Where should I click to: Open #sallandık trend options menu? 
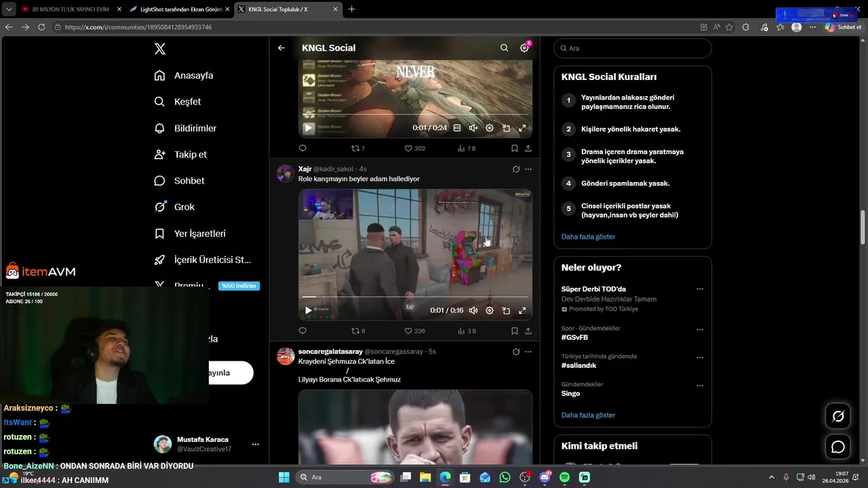pyautogui.click(x=700, y=357)
